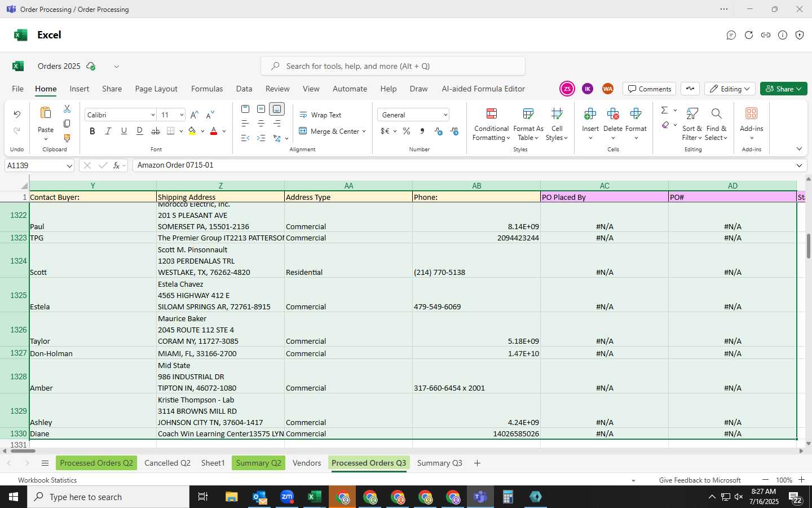Click the Increase Indent icon
This screenshot has width=812, height=508.
(261, 138)
